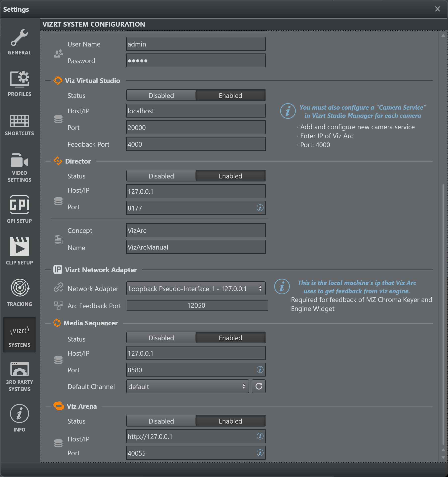Set Director status to Enabled
Viewport: 448px width, 477px height.
click(x=230, y=176)
